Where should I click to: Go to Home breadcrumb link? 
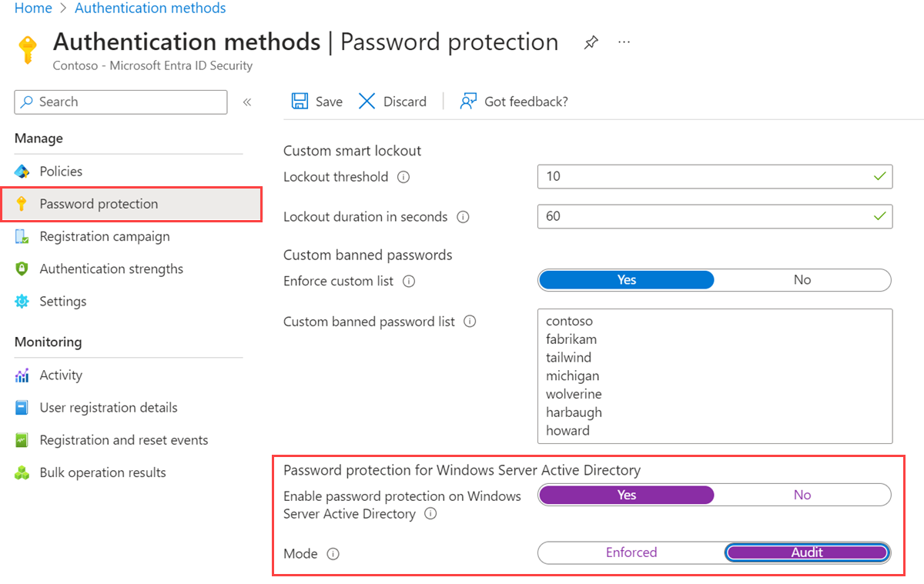(x=32, y=8)
